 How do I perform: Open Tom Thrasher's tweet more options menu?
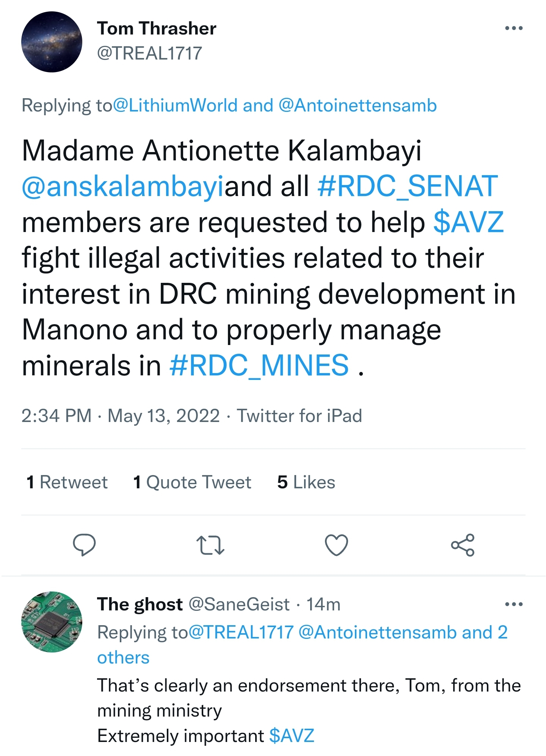coord(514,28)
